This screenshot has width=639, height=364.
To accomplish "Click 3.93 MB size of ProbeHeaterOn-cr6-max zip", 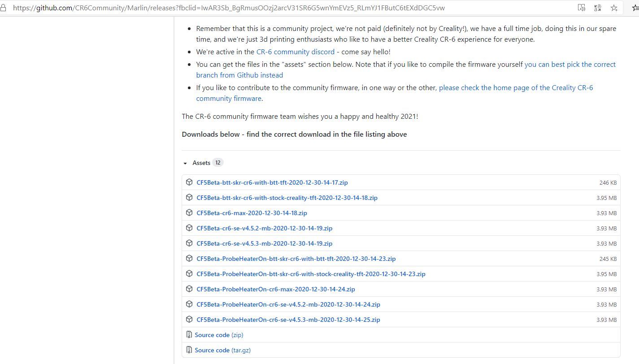I will [607, 289].
